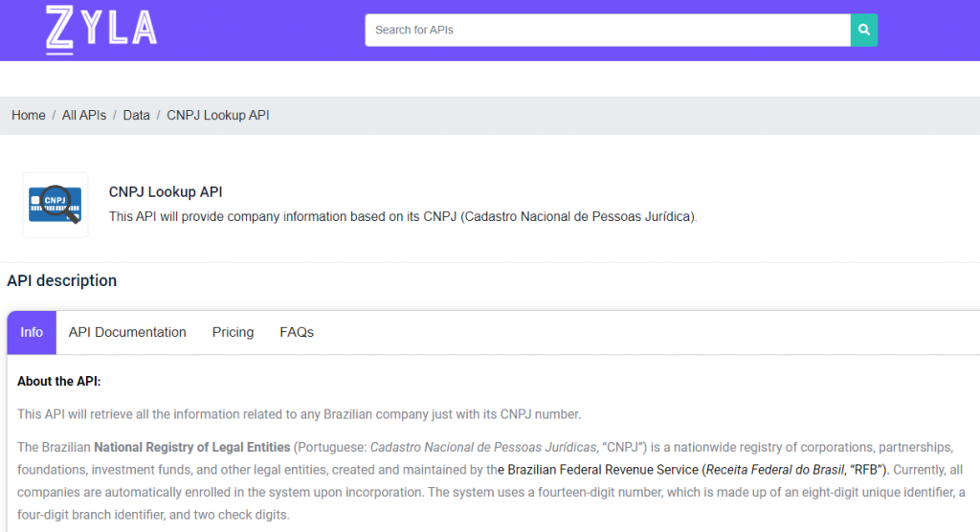Click bold text 'National Registry of Legal Entities'
Image resolution: width=980 pixels, height=532 pixels.
pos(191,447)
